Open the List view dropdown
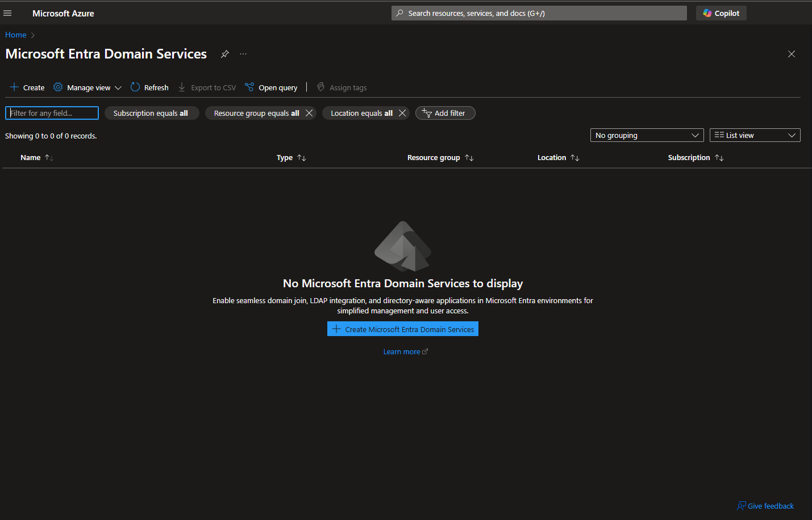This screenshot has width=812, height=520. point(755,135)
